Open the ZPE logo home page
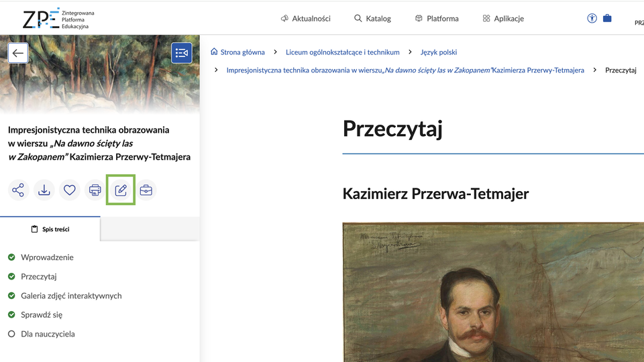This screenshot has width=644, height=362. (x=55, y=18)
